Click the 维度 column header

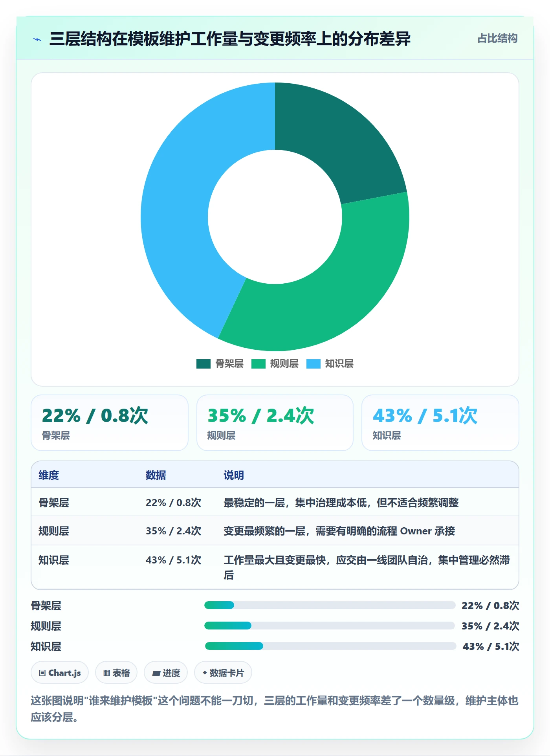click(x=49, y=475)
